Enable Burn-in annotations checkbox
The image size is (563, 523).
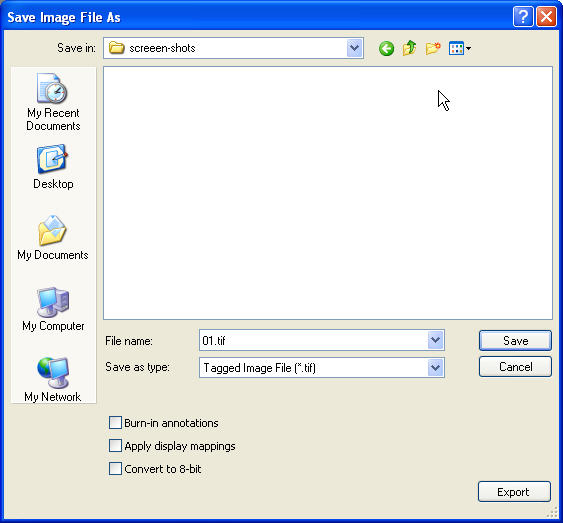[115, 422]
